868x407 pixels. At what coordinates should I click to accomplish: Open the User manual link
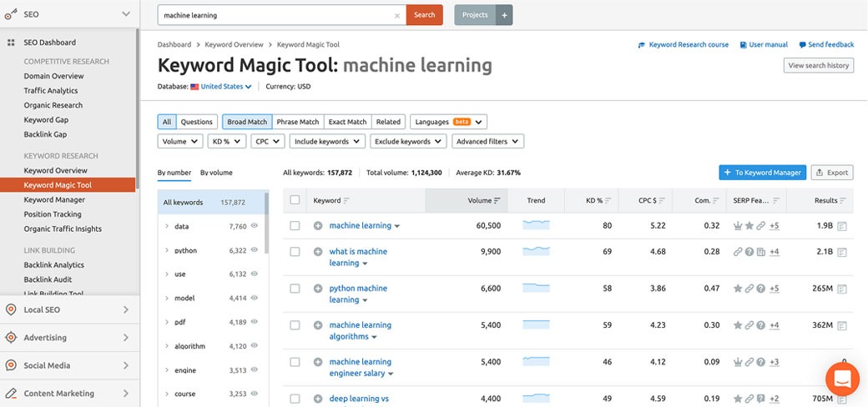(x=764, y=45)
